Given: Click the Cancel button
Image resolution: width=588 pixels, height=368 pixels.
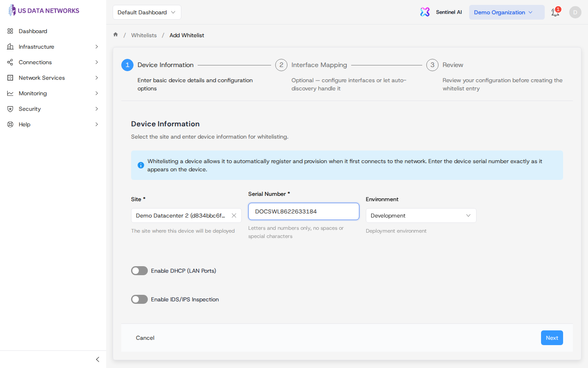Looking at the screenshot, I should (x=145, y=338).
